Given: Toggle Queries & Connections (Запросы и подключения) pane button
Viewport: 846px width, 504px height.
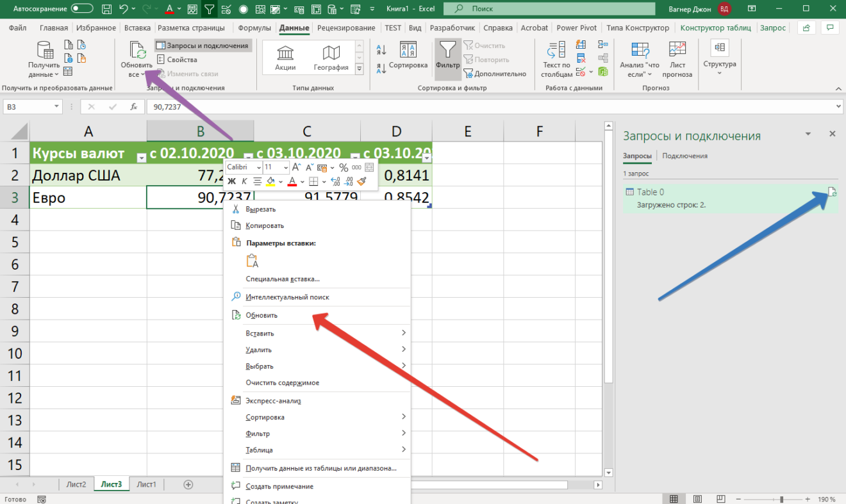Looking at the screenshot, I should click(x=203, y=45).
